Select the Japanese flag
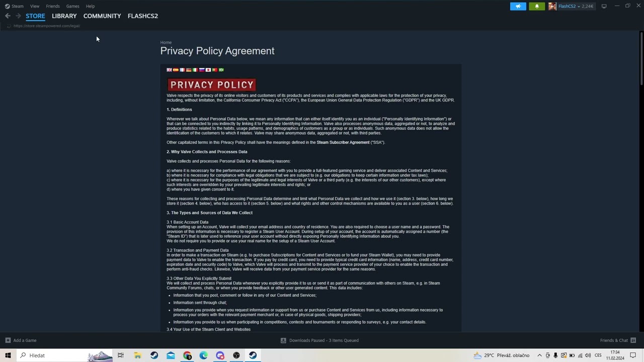The width and height of the screenshot is (644, 362). click(208, 70)
